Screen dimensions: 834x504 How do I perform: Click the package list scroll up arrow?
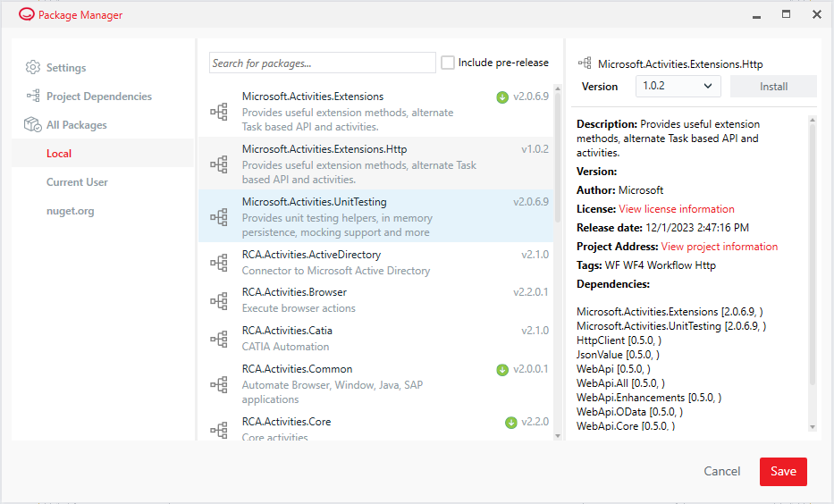558,88
